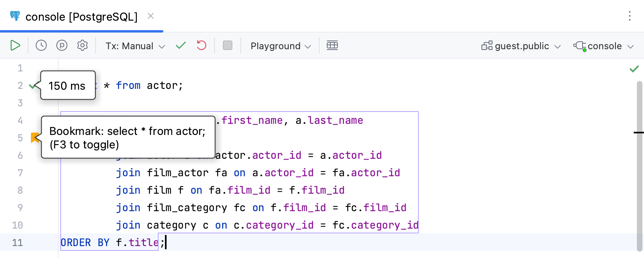
Task: Open the vertical three-dot tab options menu
Action: click(x=629, y=16)
